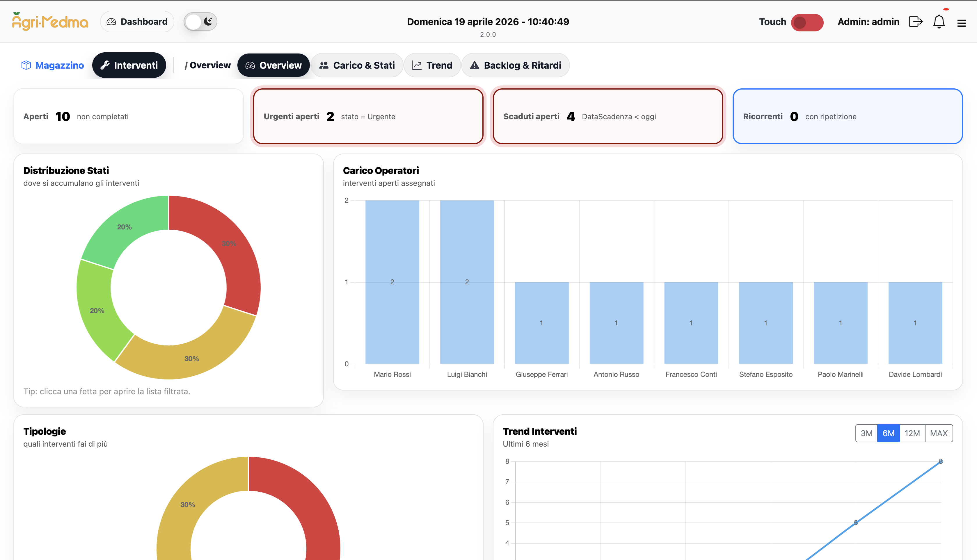Click Antonio Russo's bar
The height and width of the screenshot is (560, 977).
pyautogui.click(x=616, y=323)
